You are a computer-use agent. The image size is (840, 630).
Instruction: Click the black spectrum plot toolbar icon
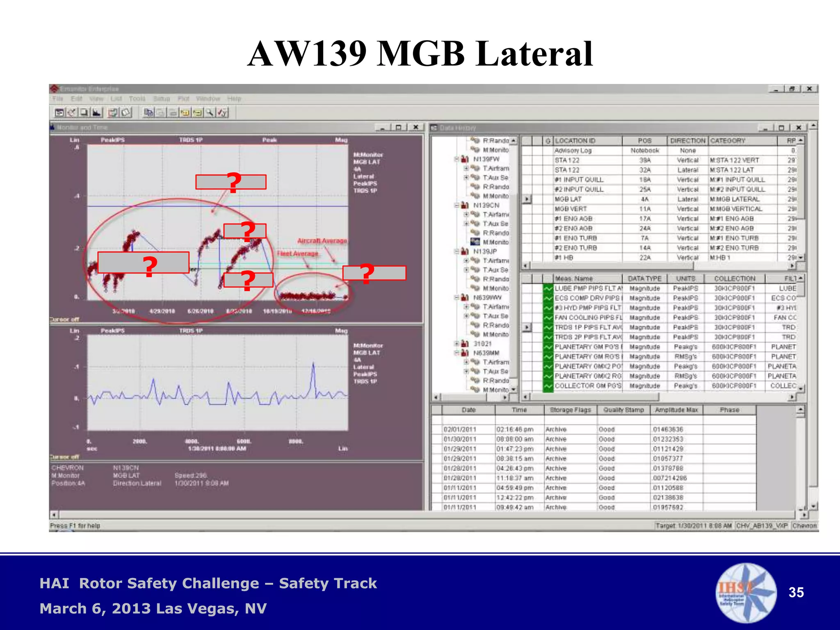point(97,112)
